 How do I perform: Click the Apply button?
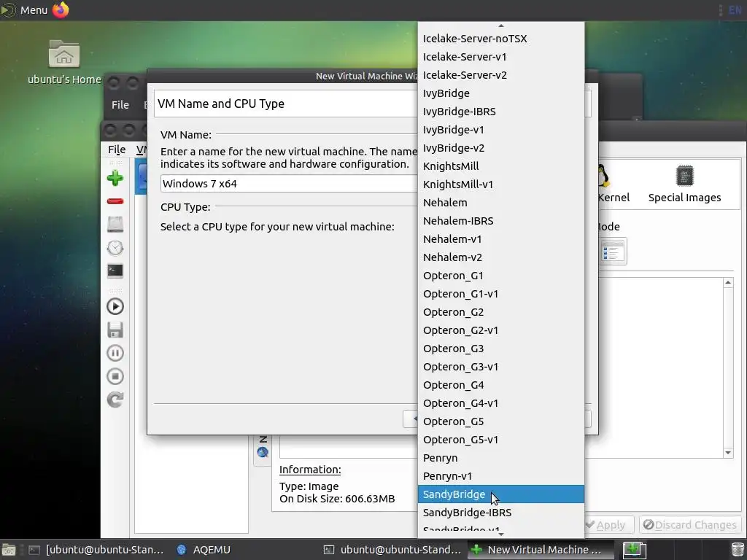[608, 525]
